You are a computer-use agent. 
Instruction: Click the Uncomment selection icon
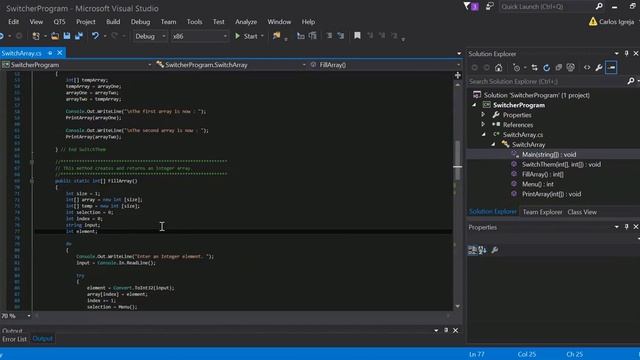[x=341, y=36]
